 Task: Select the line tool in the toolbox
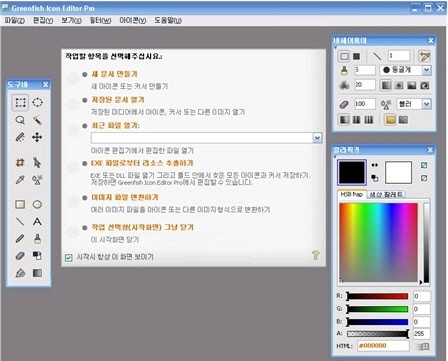[x=20, y=221]
